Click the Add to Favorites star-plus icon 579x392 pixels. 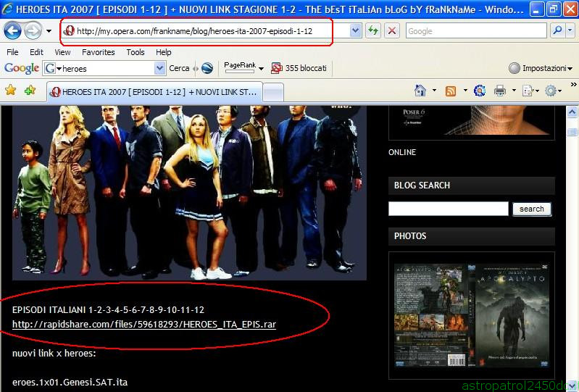tap(30, 90)
